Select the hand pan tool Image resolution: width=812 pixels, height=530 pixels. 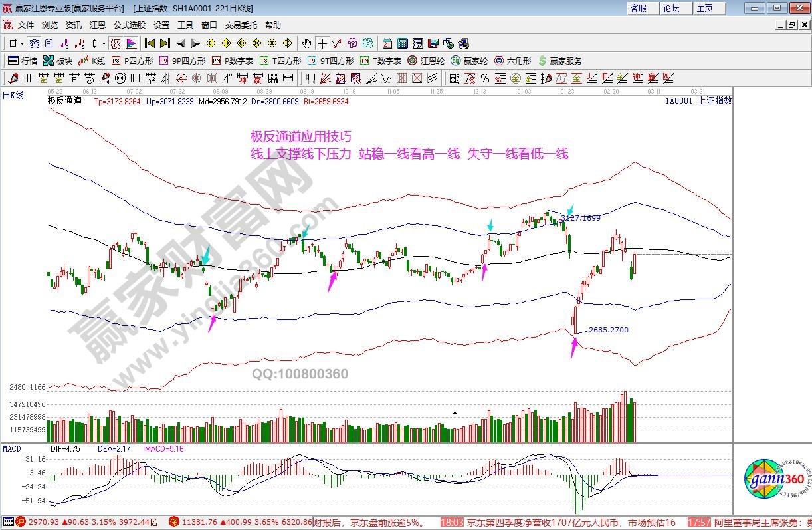coord(306,43)
